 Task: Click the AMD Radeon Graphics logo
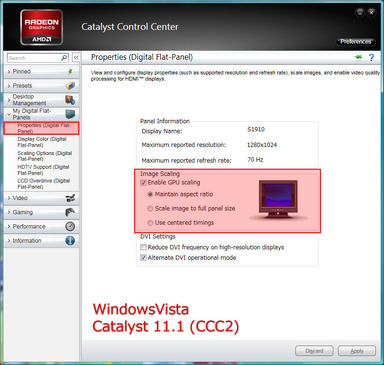(x=41, y=27)
